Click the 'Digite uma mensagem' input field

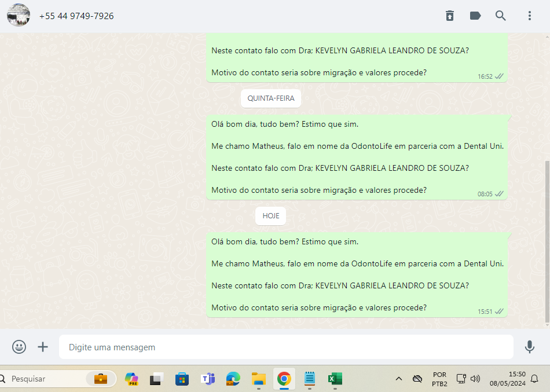click(x=286, y=347)
